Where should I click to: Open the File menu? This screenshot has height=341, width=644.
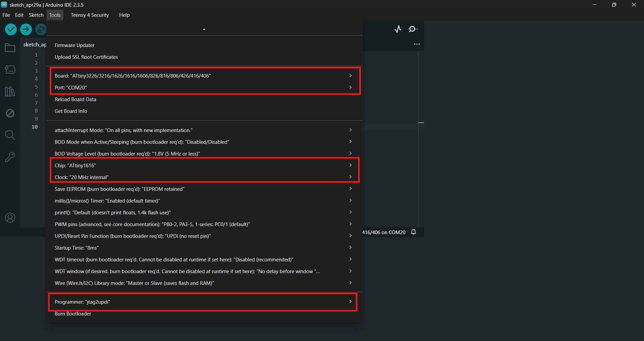(6, 15)
